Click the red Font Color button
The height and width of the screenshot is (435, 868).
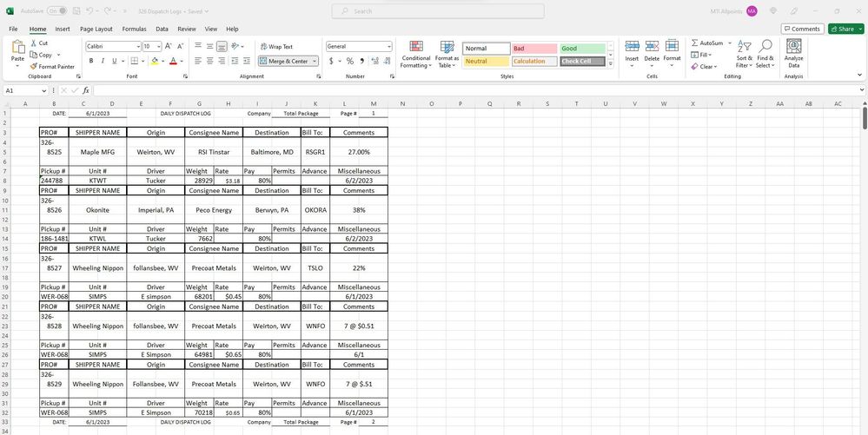[173, 61]
